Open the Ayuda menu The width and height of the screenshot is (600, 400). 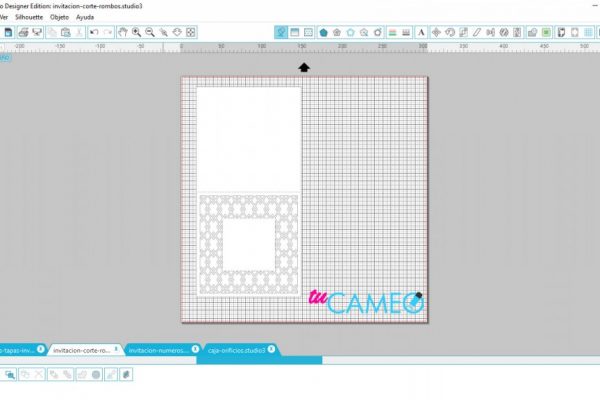pos(85,17)
